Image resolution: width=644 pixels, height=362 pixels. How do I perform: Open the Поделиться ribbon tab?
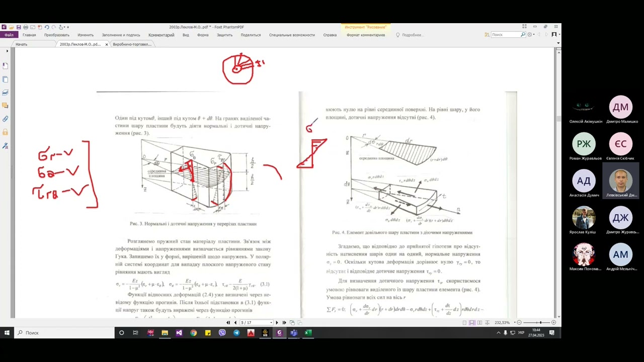(251, 35)
